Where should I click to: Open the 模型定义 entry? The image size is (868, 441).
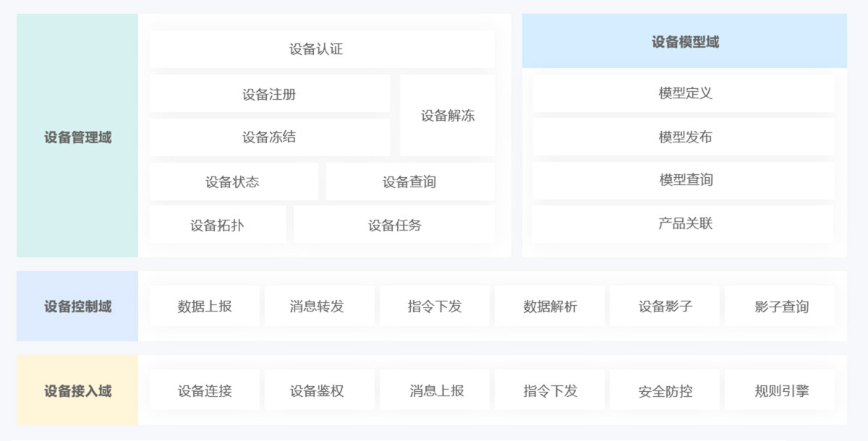click(x=684, y=93)
